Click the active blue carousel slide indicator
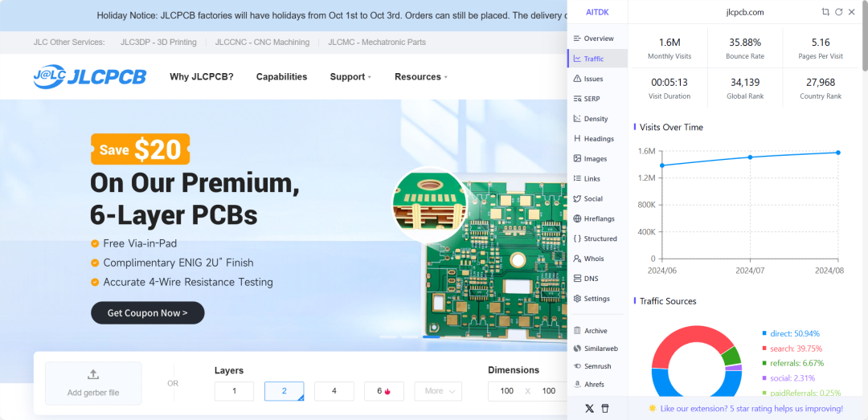Image resolution: width=868 pixels, height=420 pixels. coord(432,336)
